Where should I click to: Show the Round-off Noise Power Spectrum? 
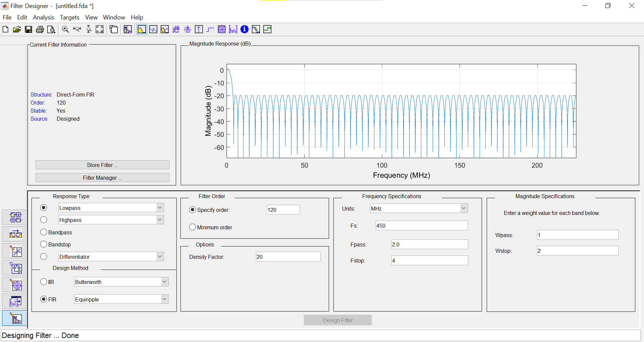pos(267,30)
